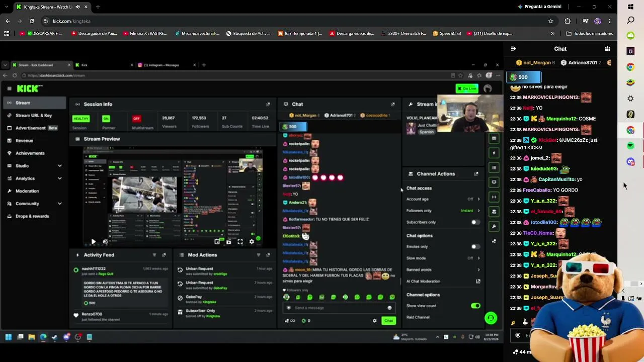644x362 pixels.
Task: Open the dashboard hamburger menu
Action: click(9, 88)
